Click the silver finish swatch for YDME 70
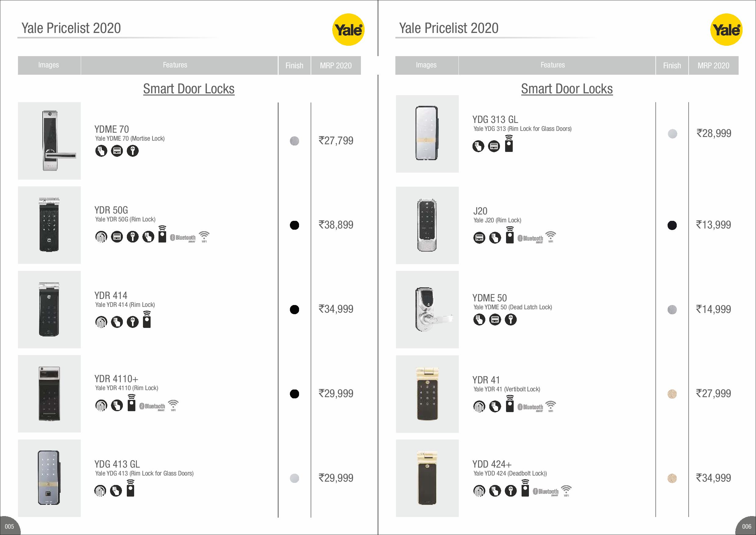 point(294,141)
